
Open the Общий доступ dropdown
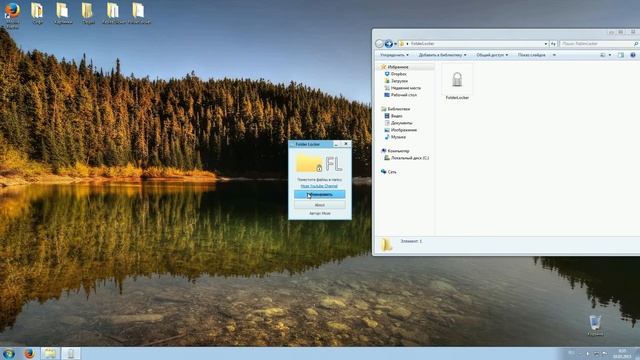click(x=492, y=55)
